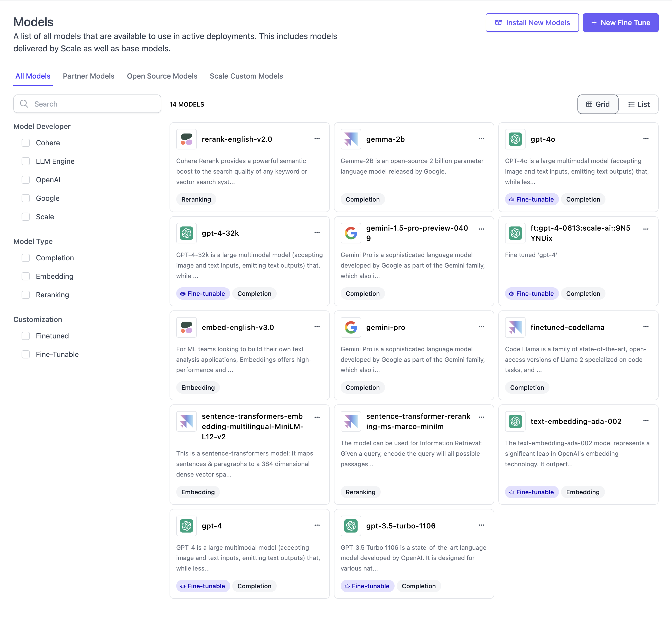Open options menu for rerank-english-v2.0

(x=317, y=138)
